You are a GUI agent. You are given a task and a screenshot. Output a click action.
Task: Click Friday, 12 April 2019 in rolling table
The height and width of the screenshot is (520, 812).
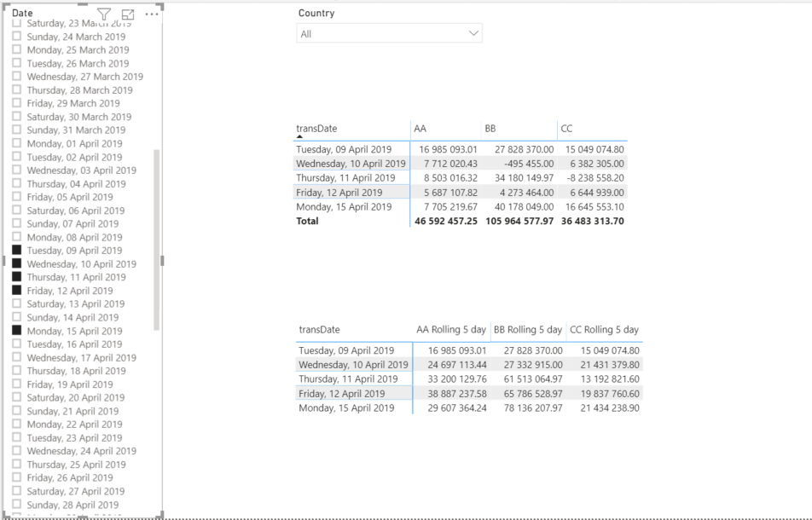342,394
